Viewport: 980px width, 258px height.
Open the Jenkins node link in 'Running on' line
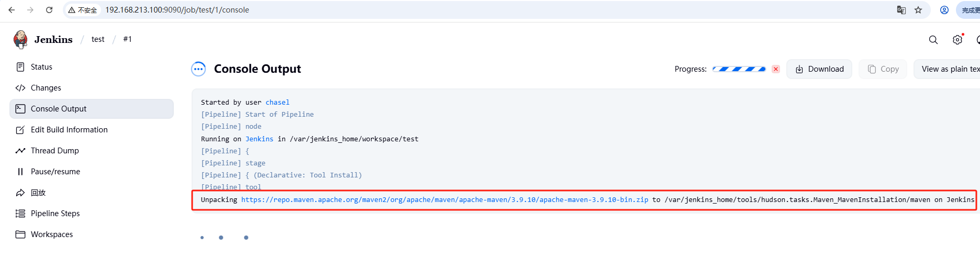click(x=259, y=139)
